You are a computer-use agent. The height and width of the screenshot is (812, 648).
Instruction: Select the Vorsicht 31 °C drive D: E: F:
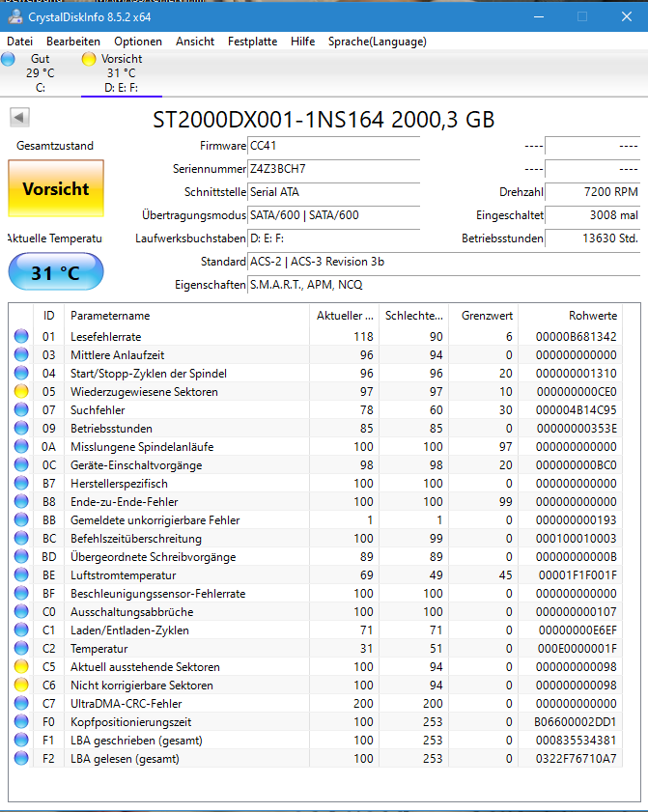point(122,73)
